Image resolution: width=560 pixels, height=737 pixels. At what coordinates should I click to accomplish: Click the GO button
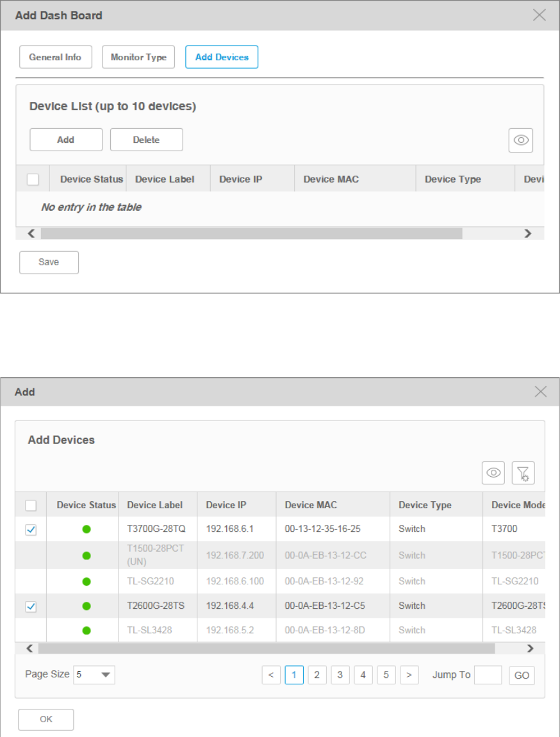click(x=522, y=675)
